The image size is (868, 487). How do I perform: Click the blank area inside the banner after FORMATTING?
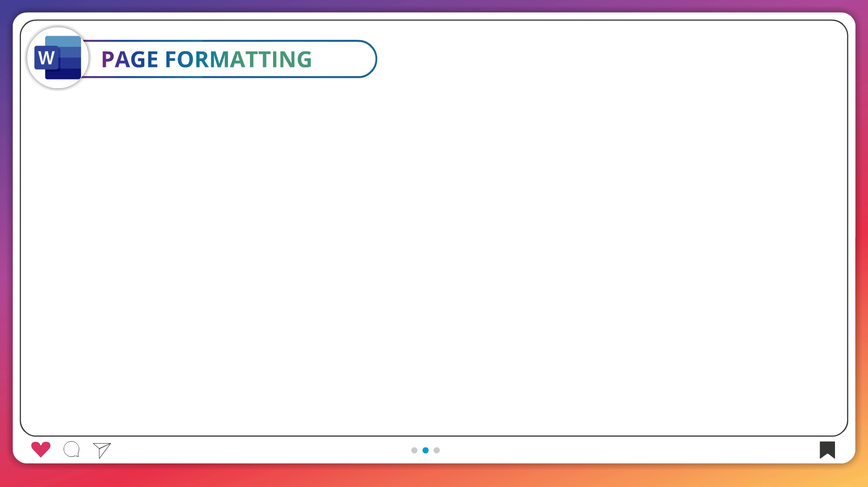(x=341, y=59)
